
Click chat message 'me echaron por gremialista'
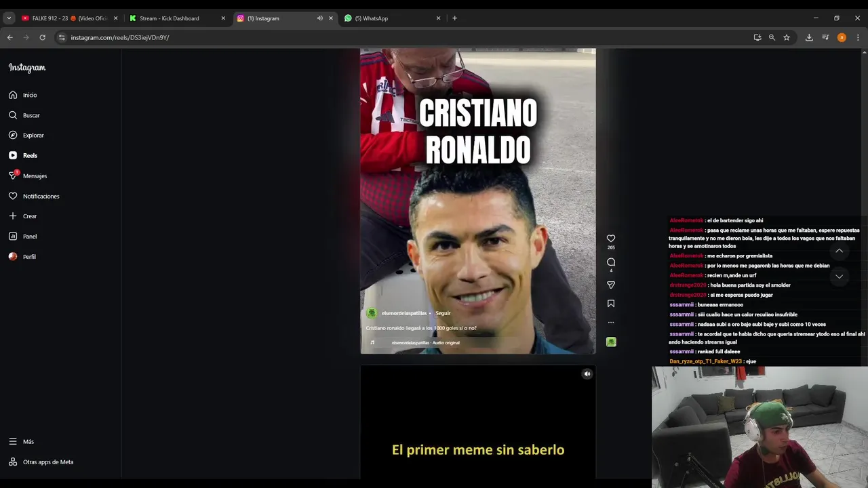click(739, 256)
